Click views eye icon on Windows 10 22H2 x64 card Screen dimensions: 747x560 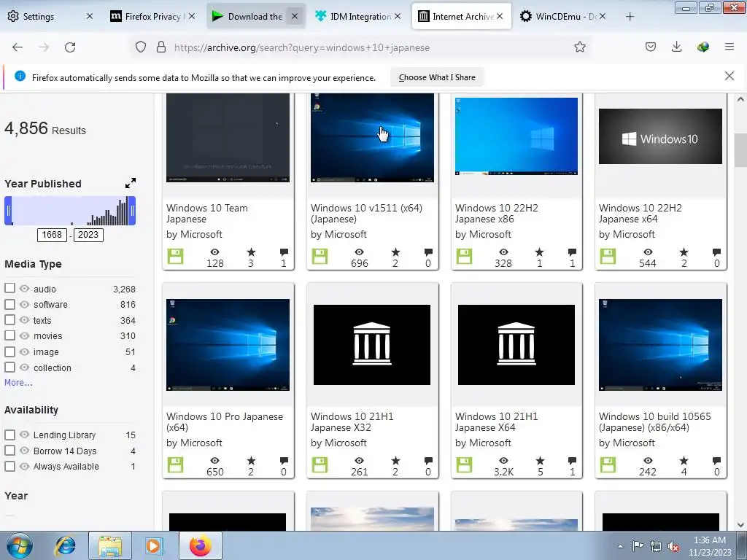pyautogui.click(x=648, y=252)
